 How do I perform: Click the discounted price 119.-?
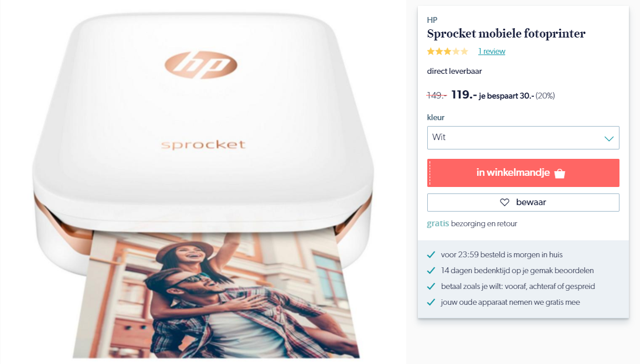pos(464,95)
